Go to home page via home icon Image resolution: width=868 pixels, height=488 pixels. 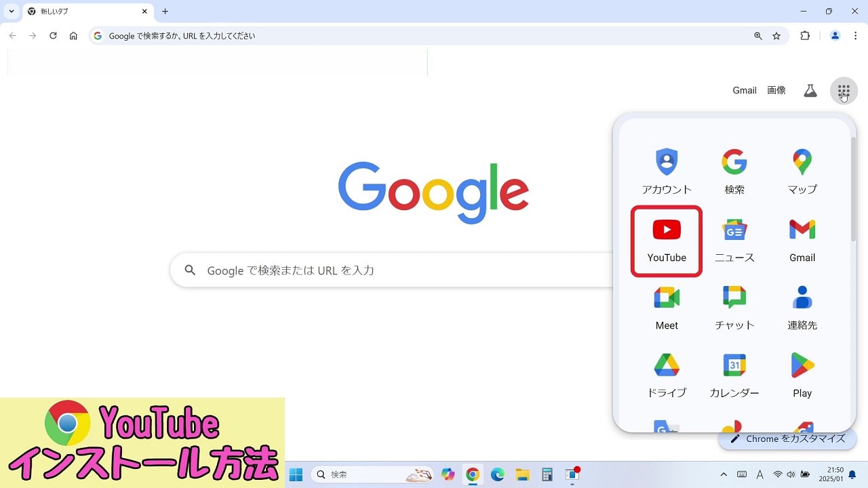[73, 36]
